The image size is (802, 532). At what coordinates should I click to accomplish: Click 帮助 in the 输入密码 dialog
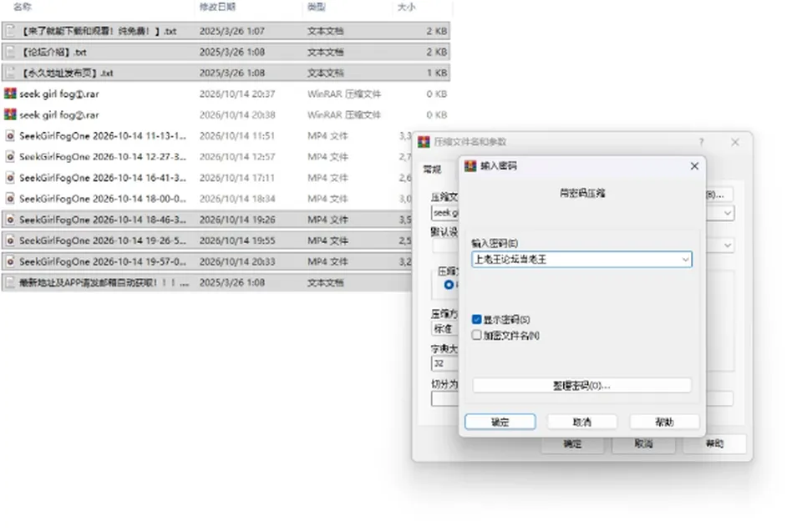(x=664, y=422)
